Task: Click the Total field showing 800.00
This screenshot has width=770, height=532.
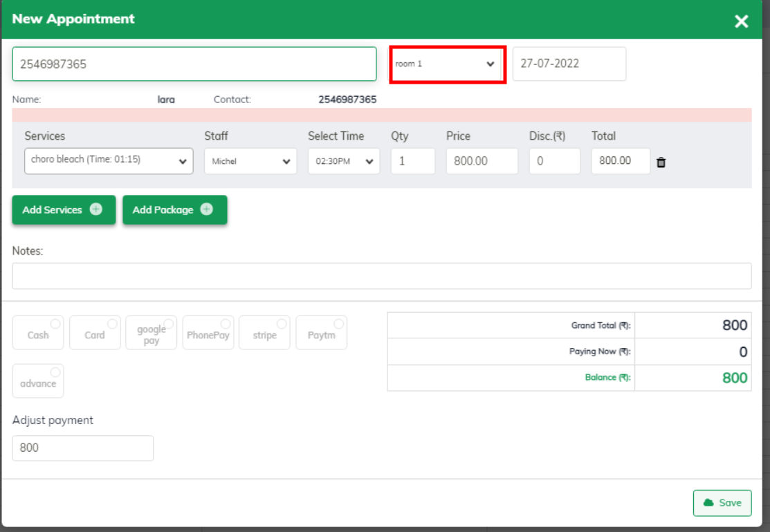Action: click(621, 161)
